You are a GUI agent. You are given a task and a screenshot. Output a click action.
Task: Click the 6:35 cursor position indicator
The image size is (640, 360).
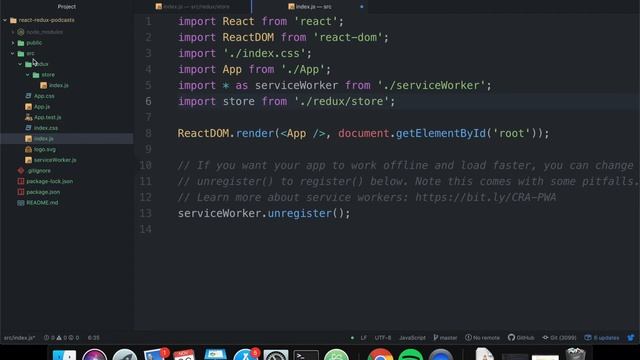(93, 338)
